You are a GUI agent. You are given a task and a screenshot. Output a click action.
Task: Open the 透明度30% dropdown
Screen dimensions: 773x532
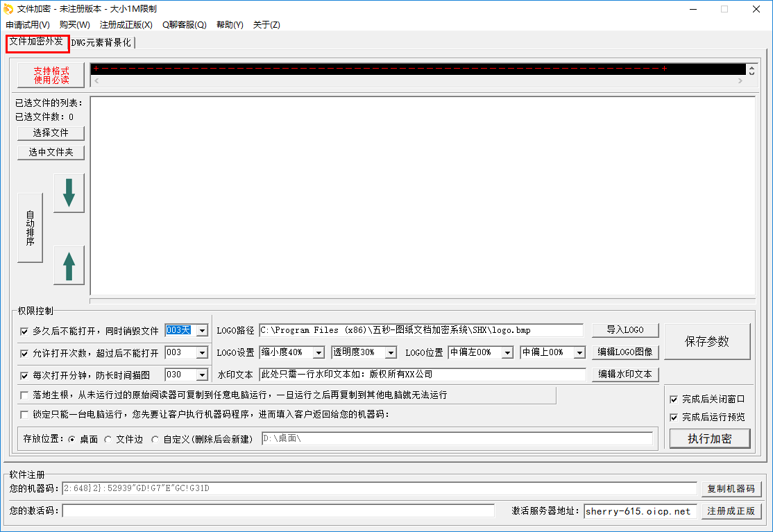pyautogui.click(x=391, y=352)
